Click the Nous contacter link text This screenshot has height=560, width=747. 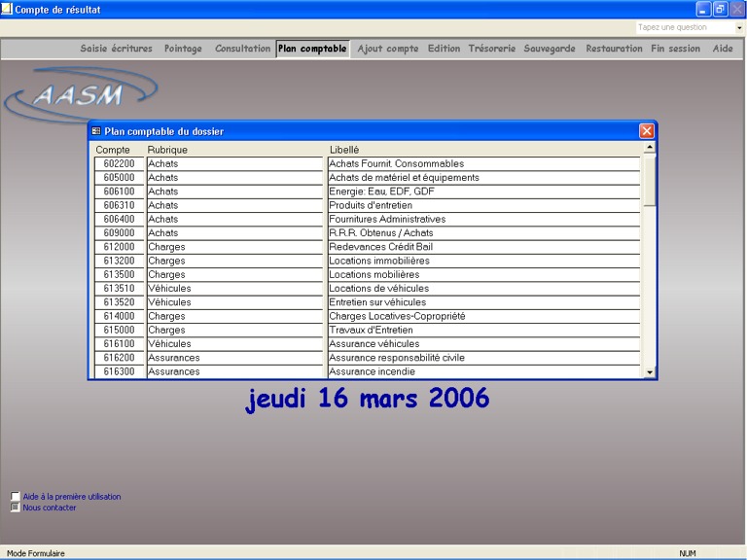tap(50, 507)
